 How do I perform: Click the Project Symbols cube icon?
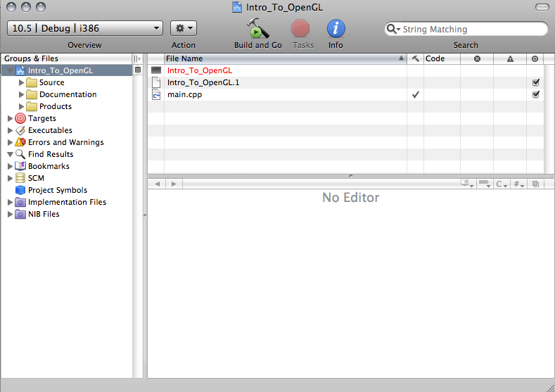pyautogui.click(x=20, y=190)
